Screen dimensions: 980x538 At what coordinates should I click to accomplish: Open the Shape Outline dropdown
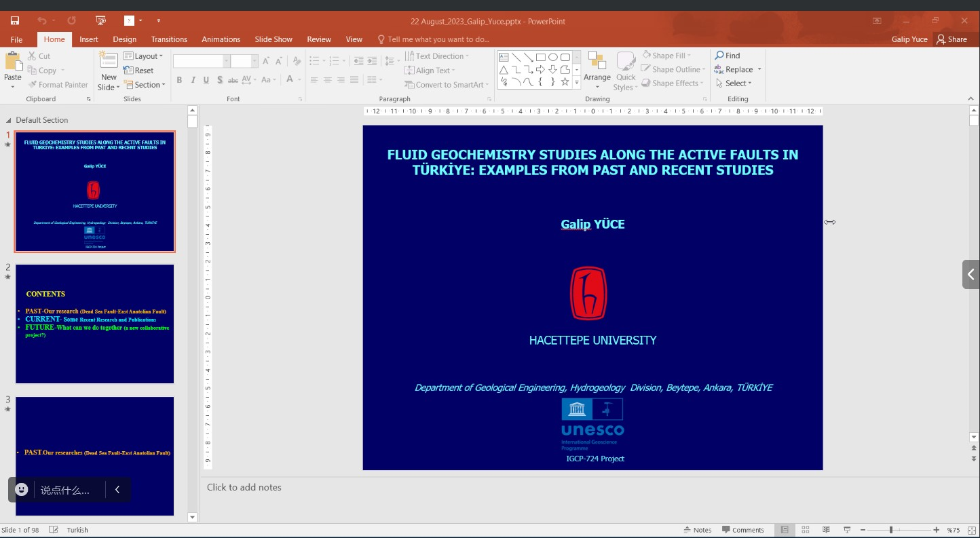coord(673,69)
